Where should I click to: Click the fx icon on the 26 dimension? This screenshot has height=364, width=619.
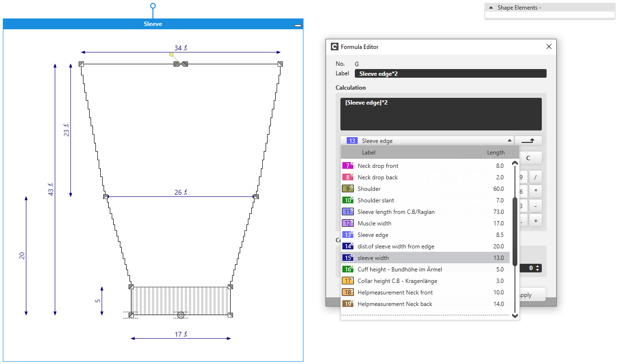[185, 193]
